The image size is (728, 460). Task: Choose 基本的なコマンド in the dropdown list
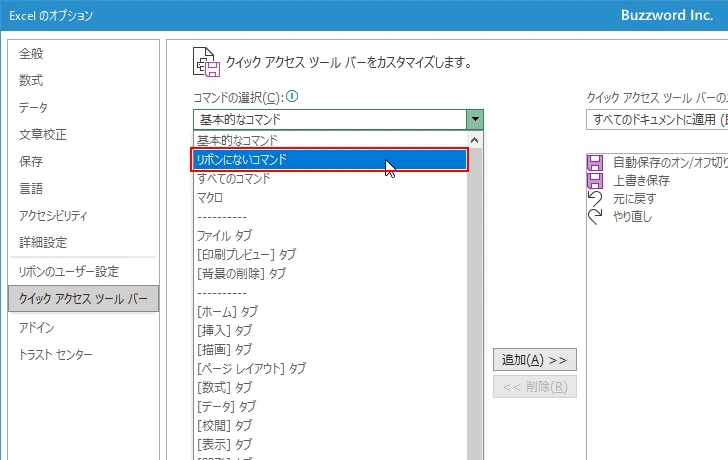click(x=330, y=140)
